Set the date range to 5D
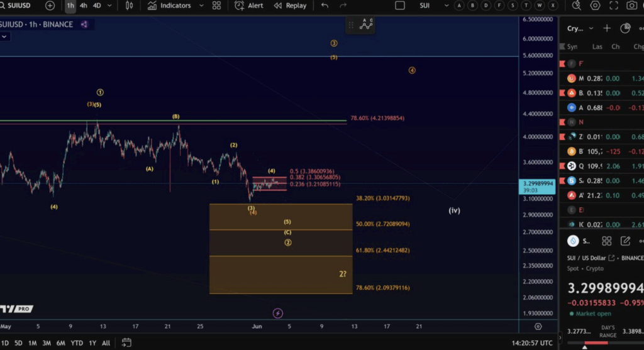The width and height of the screenshot is (644, 350). pos(18,342)
